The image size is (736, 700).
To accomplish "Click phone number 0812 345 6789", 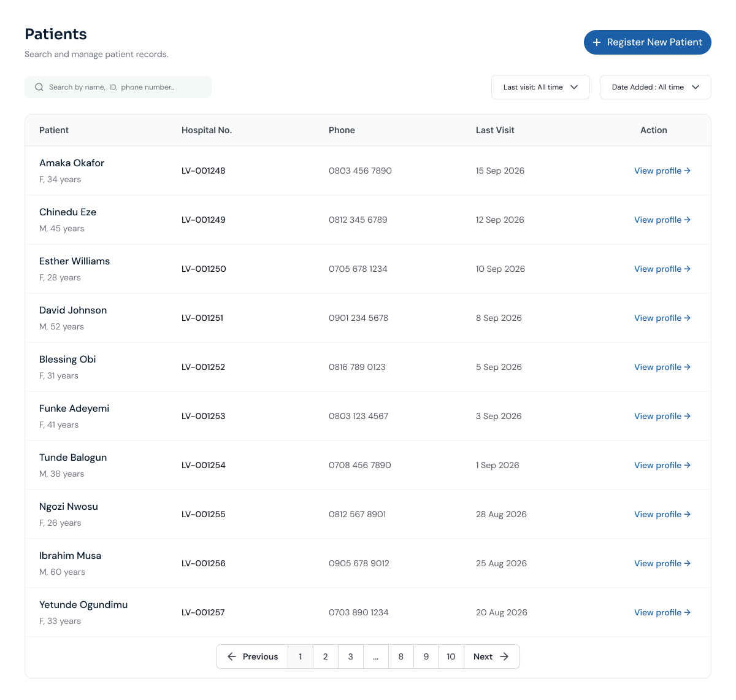I will point(358,220).
